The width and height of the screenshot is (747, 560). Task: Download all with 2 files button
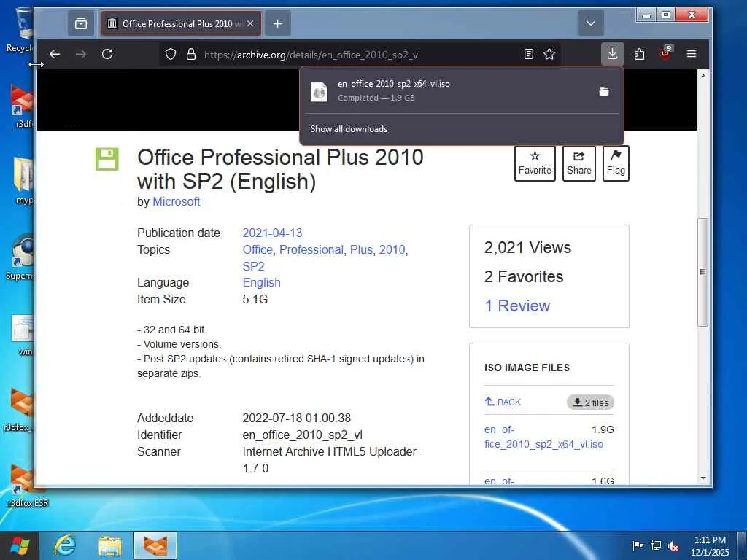pyautogui.click(x=590, y=402)
